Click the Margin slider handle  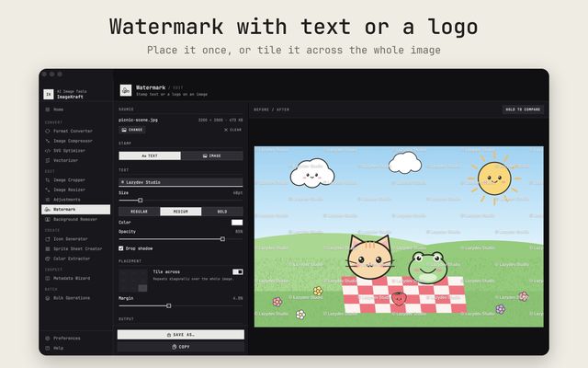pyautogui.click(x=169, y=306)
